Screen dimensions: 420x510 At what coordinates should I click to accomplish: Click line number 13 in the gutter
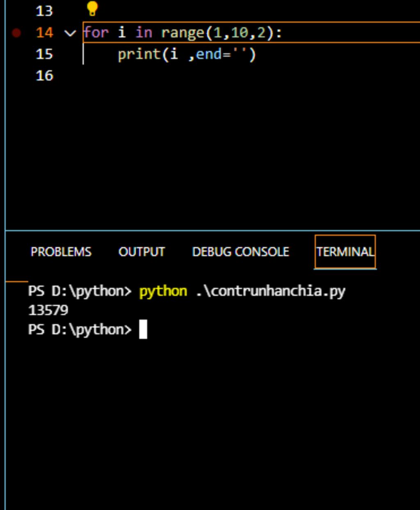tap(44, 11)
